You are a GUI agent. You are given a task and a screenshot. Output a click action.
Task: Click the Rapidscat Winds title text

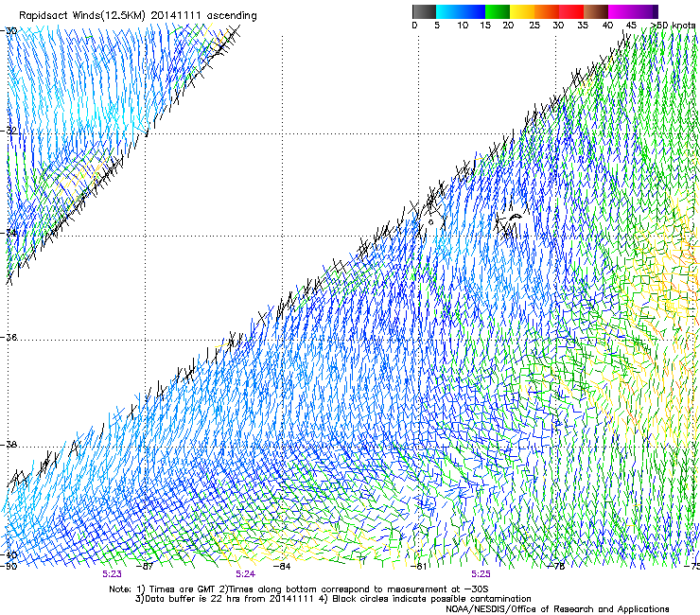[x=138, y=16]
